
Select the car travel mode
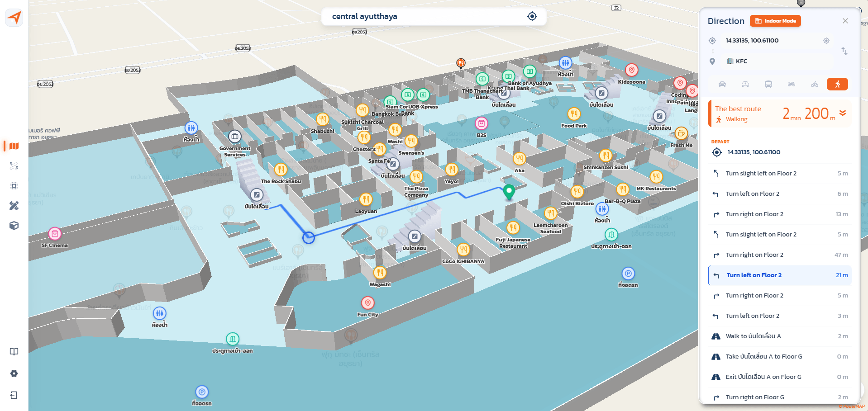[722, 84]
